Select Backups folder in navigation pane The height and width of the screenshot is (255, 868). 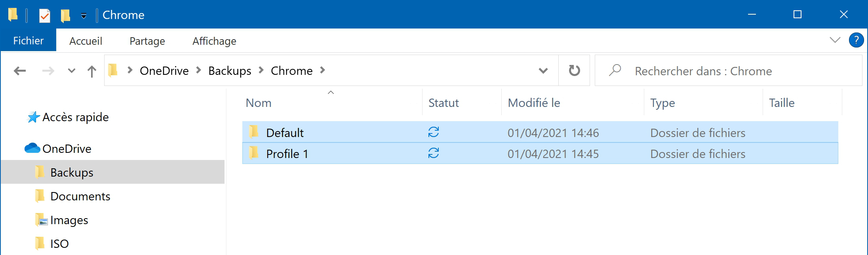point(113,172)
